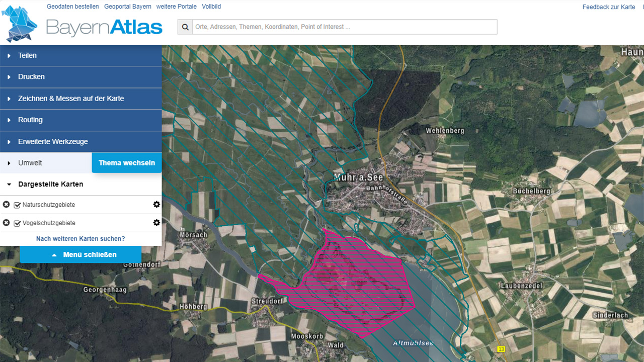Expand Zeichnen & Messen auf der Karte
644x362 pixels.
point(80,99)
